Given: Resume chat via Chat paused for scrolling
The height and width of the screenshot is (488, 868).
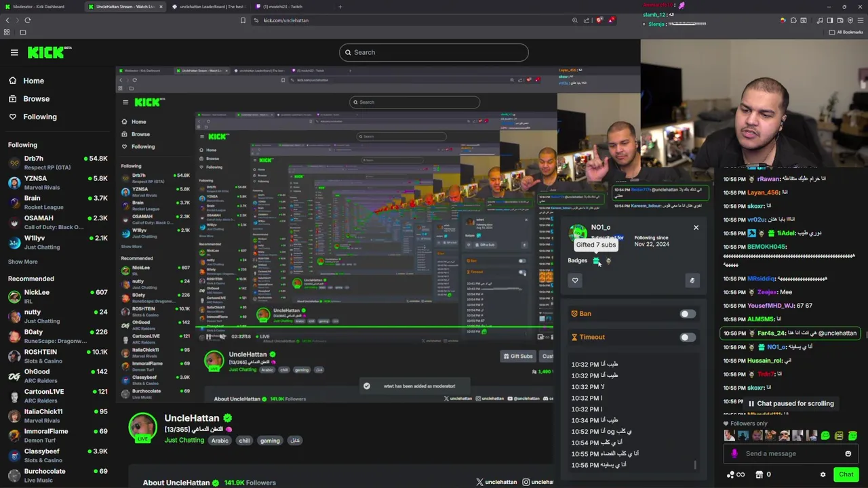Looking at the screenshot, I should tap(791, 403).
